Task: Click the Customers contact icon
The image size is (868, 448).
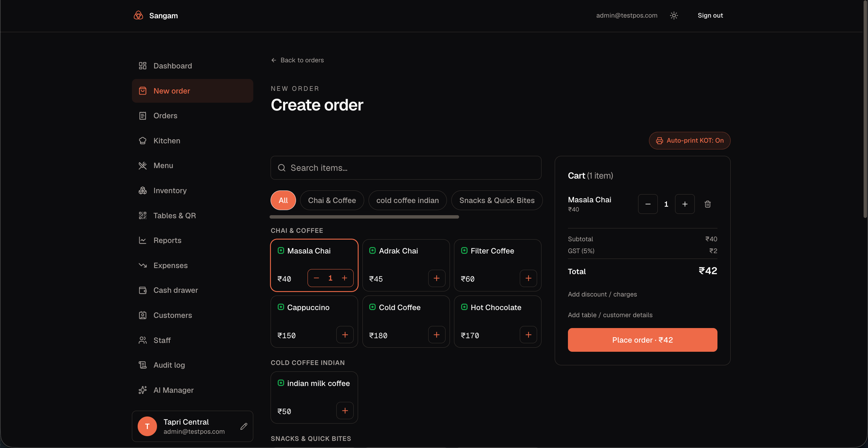Action: pos(143,315)
